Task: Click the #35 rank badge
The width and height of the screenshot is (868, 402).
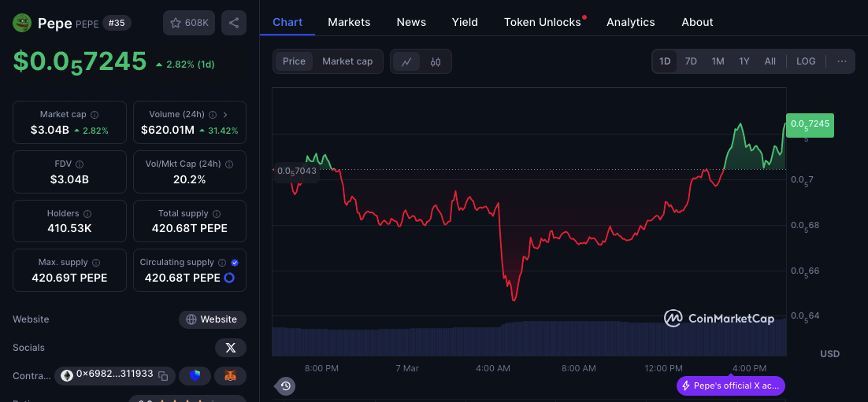Action: coord(117,23)
